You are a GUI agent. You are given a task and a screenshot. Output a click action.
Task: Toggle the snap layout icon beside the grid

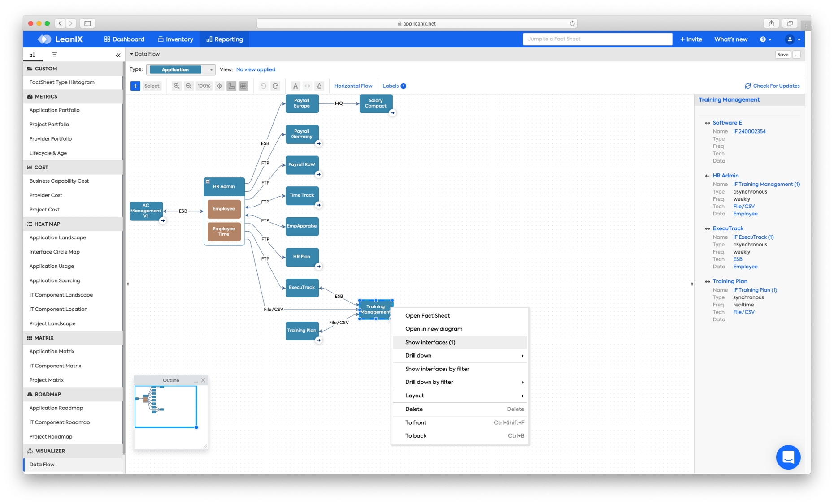[x=231, y=86]
